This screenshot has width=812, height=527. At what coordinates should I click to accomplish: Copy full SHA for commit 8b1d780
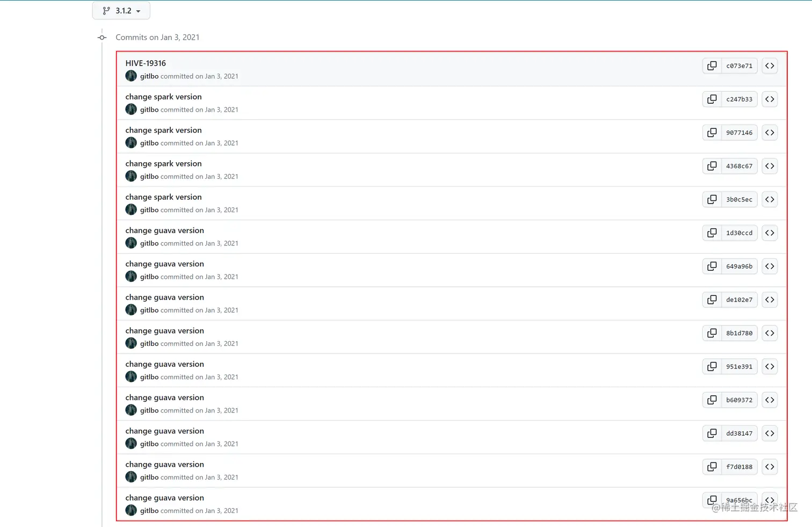click(x=712, y=333)
